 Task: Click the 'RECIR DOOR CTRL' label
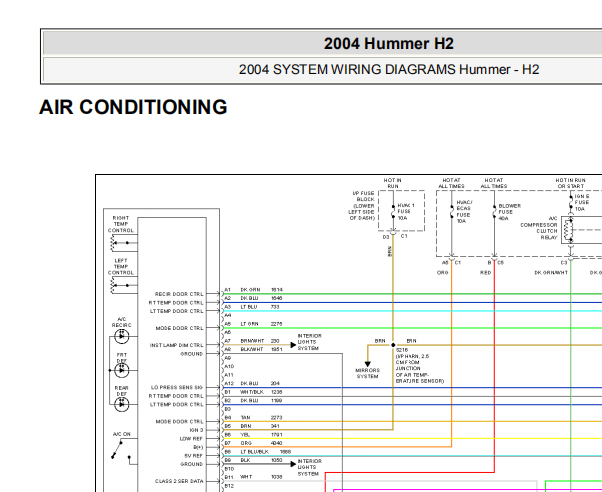click(x=179, y=294)
